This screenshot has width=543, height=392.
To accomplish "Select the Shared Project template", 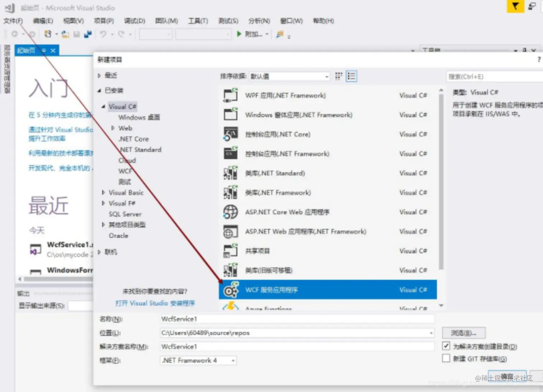I will 328,251.
